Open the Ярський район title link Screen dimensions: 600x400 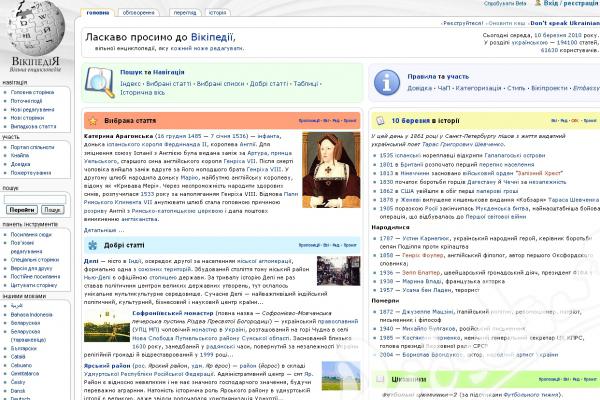click(x=107, y=366)
